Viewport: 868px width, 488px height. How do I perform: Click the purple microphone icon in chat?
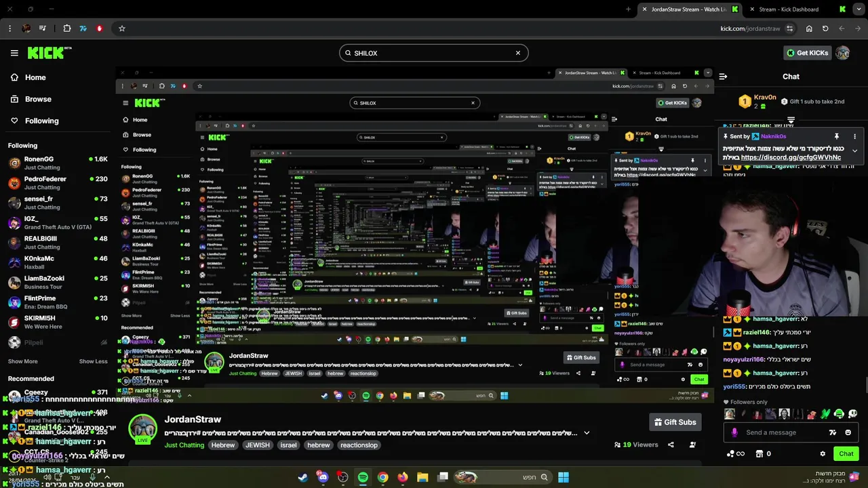734,432
